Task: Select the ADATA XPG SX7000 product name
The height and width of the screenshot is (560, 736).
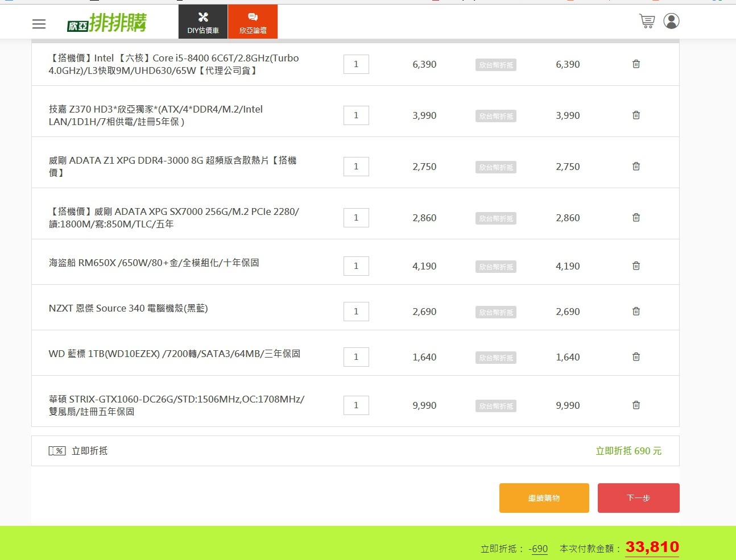Action: coord(174,218)
